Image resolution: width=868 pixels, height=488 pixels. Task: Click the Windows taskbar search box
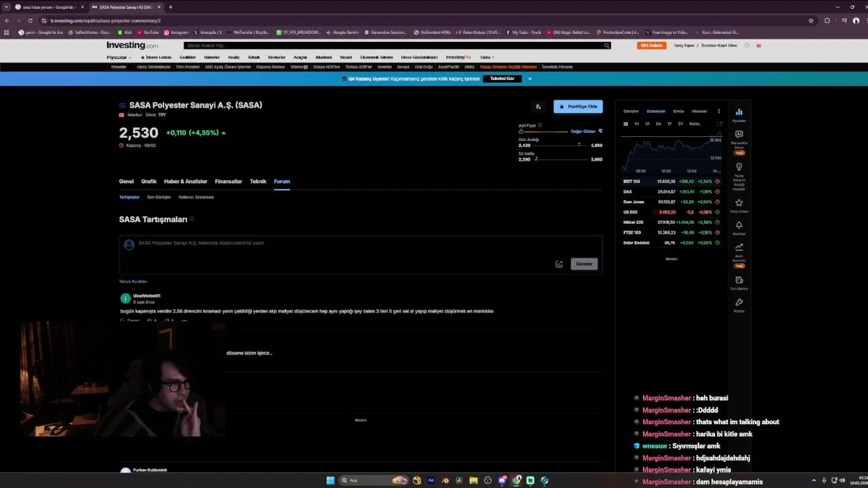pos(373,480)
